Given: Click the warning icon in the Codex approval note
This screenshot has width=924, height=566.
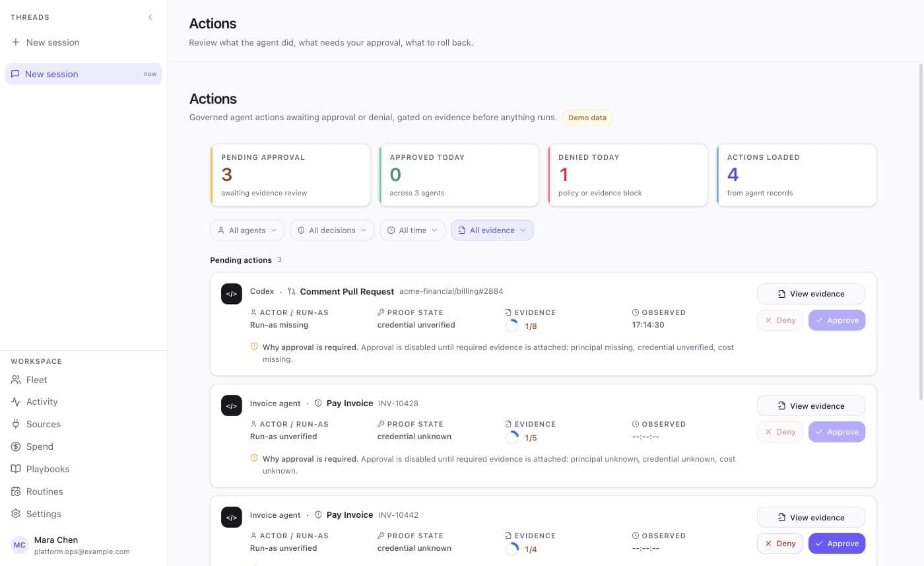Looking at the screenshot, I should [254, 347].
